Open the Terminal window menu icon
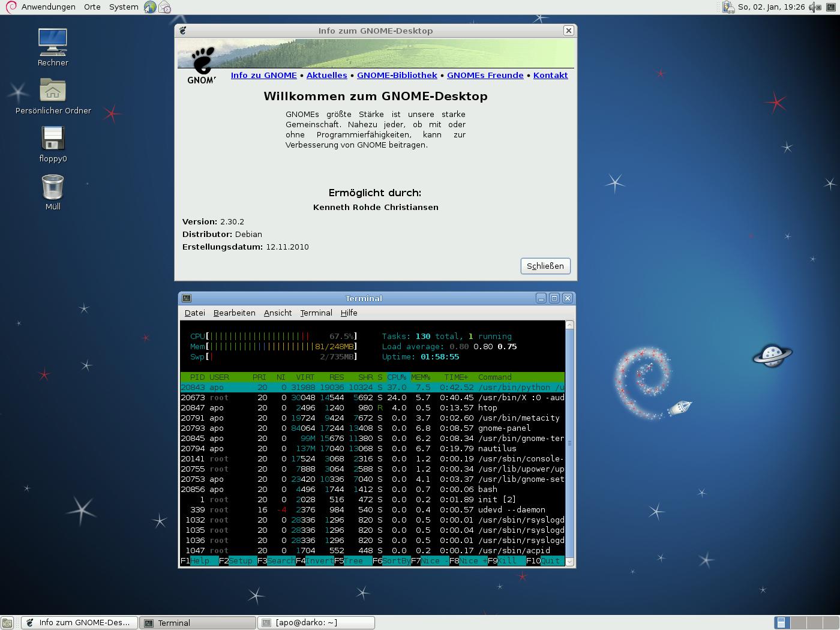The width and height of the screenshot is (840, 630). click(x=187, y=298)
